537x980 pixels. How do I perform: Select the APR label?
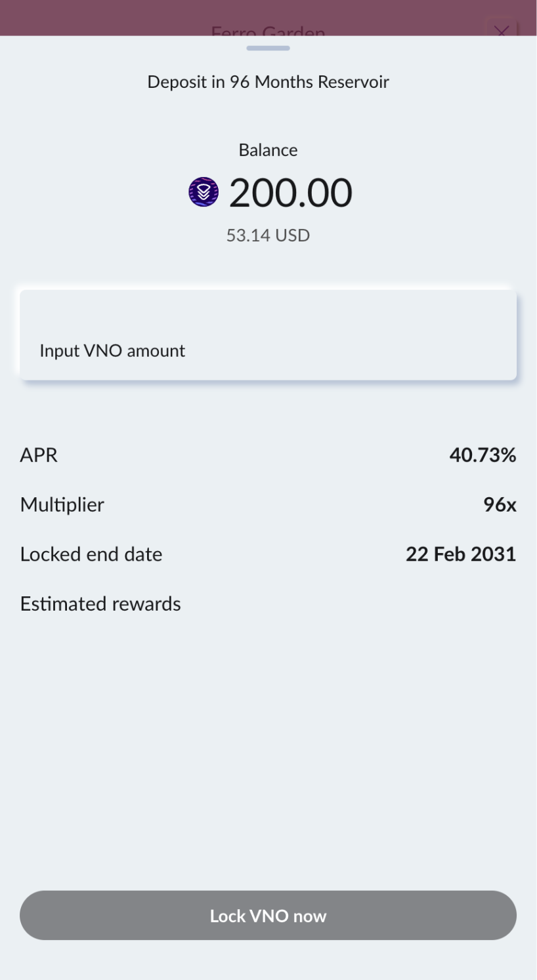[39, 455]
